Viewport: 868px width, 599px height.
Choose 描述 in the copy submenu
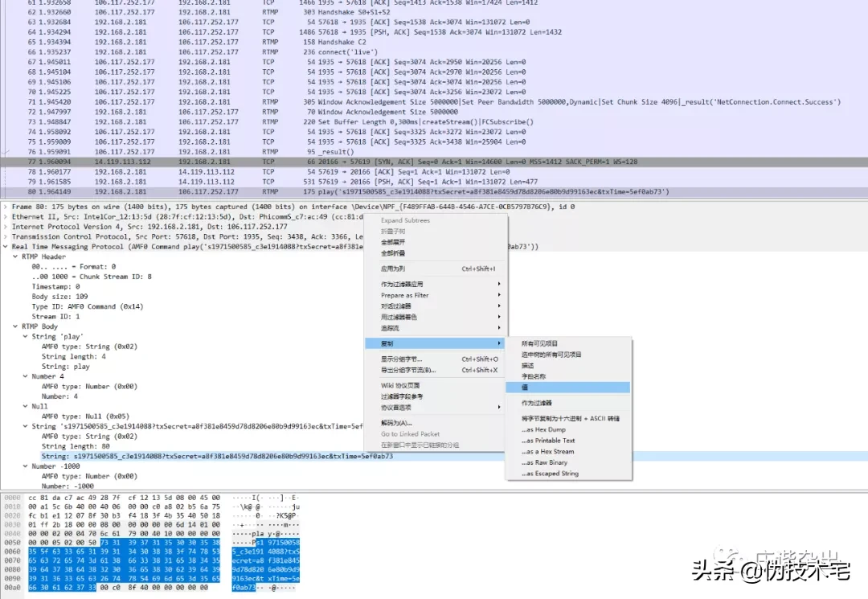tap(568, 365)
